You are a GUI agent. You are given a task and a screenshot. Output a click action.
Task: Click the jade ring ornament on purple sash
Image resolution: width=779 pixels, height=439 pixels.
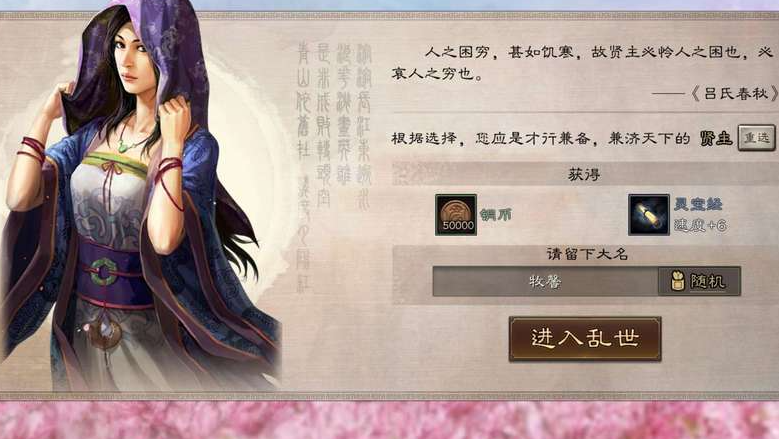click(x=102, y=273)
